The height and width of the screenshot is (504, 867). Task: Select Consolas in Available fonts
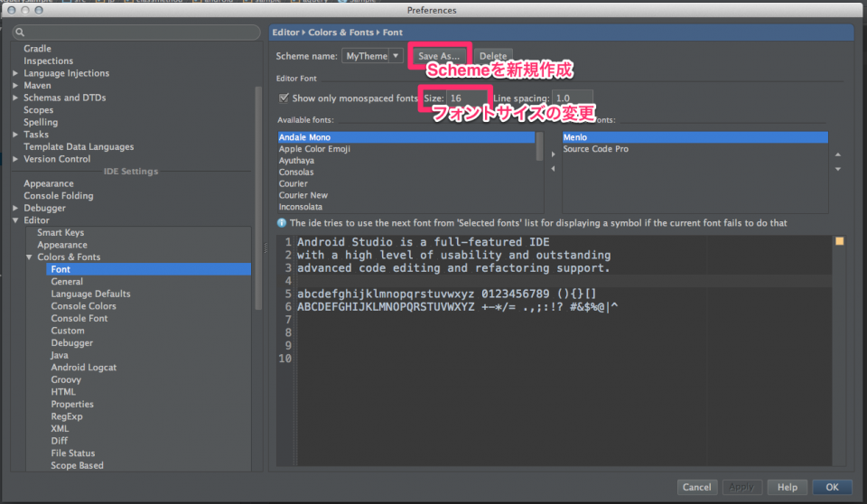pos(406,172)
